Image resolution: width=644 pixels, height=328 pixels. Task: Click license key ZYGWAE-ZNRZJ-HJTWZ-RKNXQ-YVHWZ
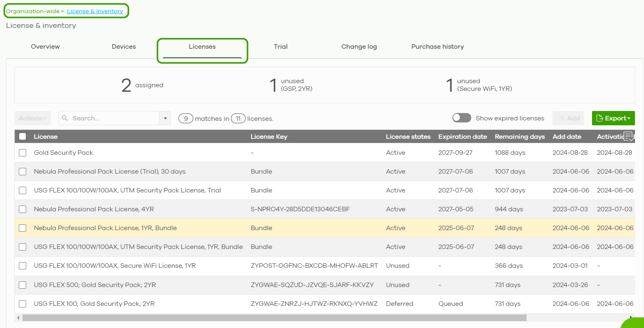click(x=314, y=304)
